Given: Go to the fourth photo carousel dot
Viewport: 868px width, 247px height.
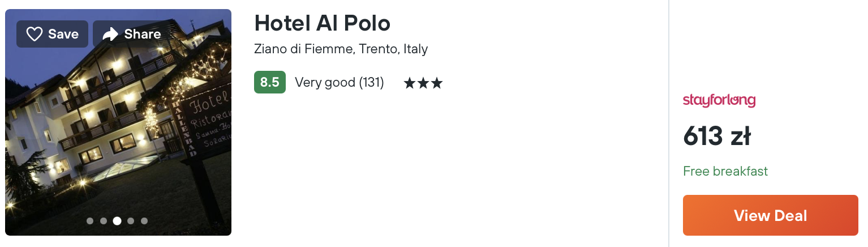Looking at the screenshot, I should tap(131, 221).
